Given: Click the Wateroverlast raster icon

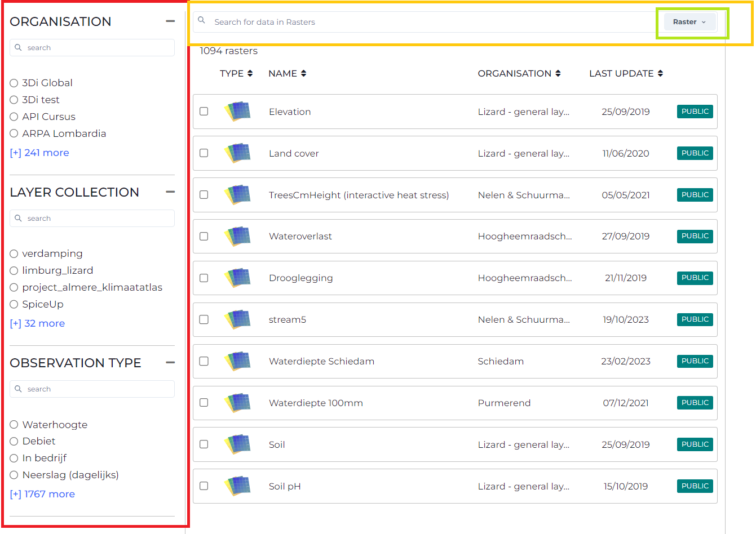Looking at the screenshot, I should pyautogui.click(x=237, y=236).
